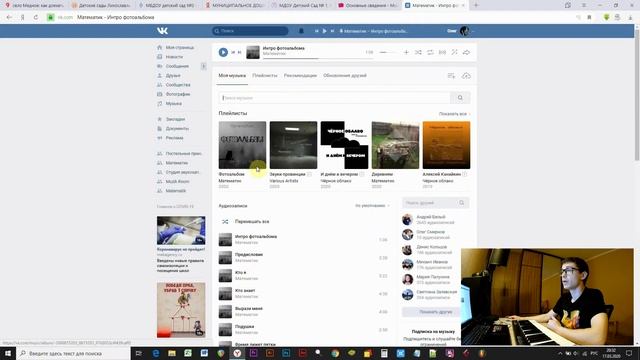640x360 pixels.
Task: Focus the friends search field
Action: (436, 203)
